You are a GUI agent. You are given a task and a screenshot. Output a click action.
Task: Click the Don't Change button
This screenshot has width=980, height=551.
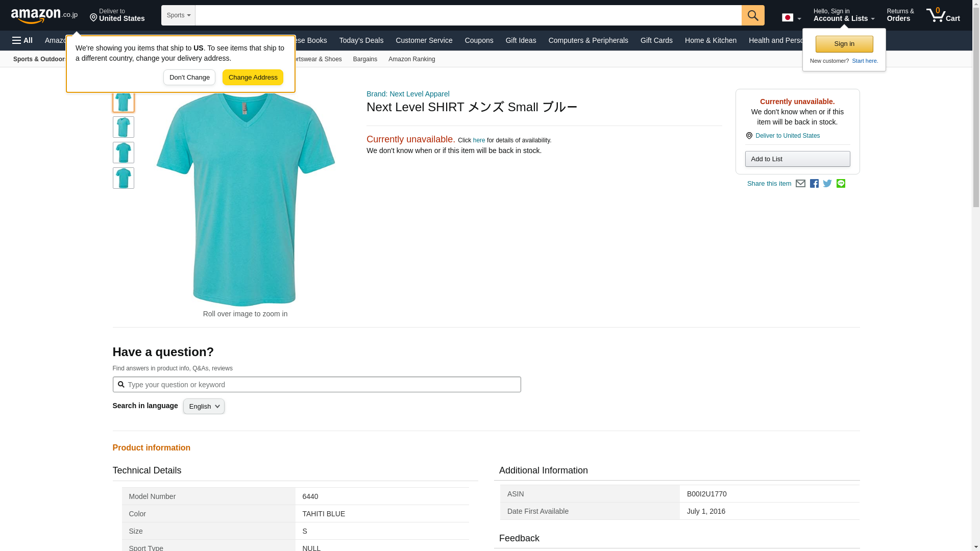tap(189, 78)
